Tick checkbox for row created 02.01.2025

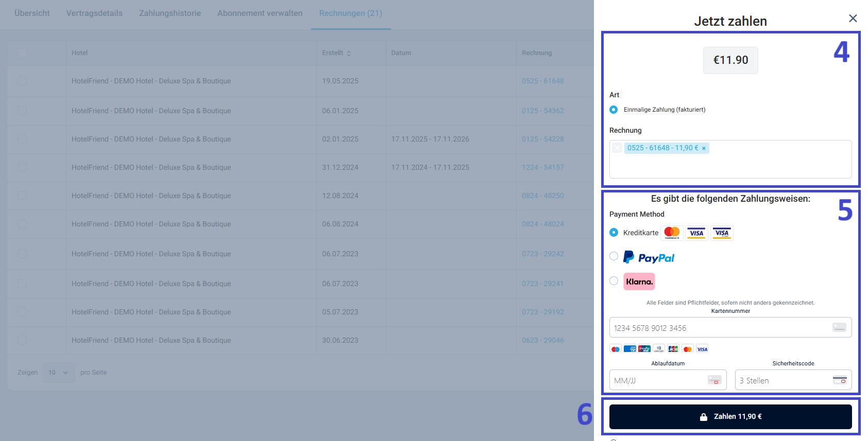tap(22, 139)
